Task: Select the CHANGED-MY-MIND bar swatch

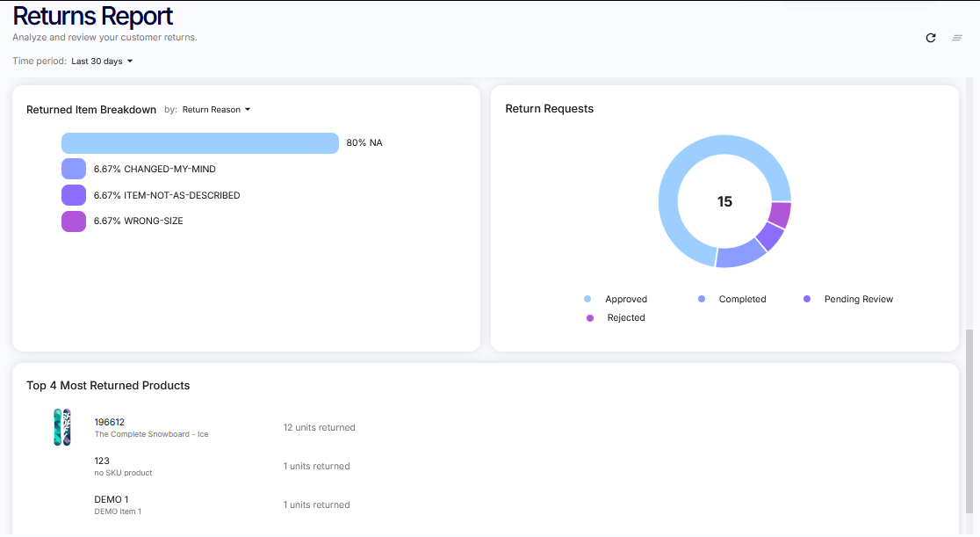Action: [x=74, y=169]
